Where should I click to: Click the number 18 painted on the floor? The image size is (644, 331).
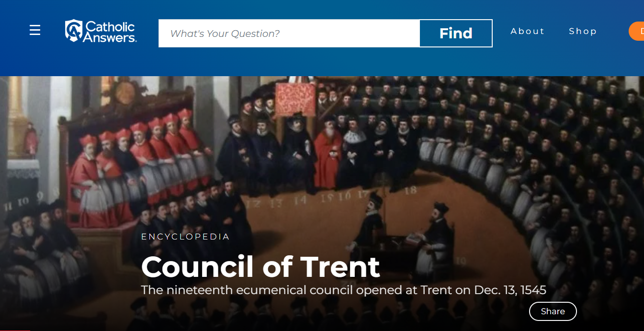410,190
